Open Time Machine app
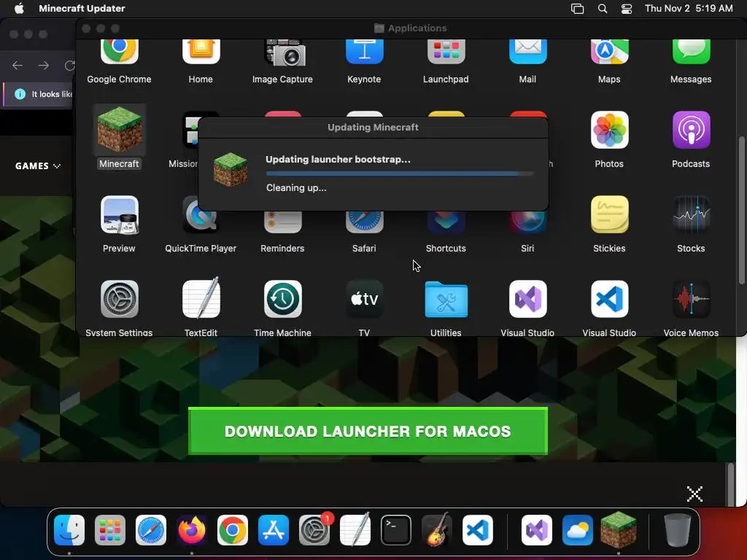The image size is (747, 560). 282,299
